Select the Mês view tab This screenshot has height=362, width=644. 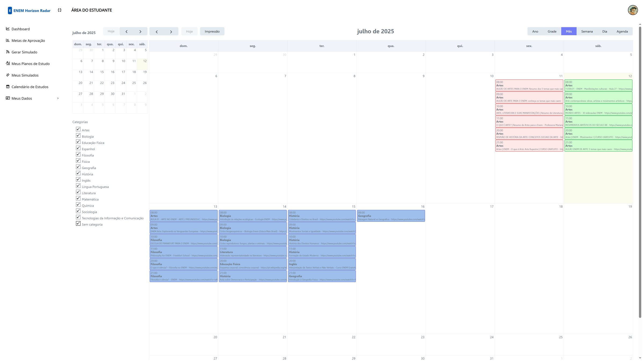coord(569,31)
